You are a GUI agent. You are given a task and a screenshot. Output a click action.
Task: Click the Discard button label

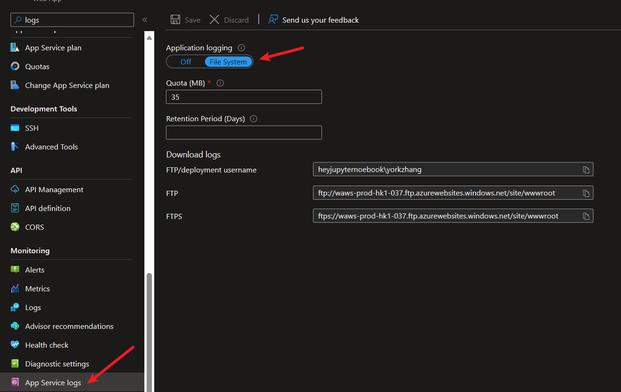(x=236, y=20)
